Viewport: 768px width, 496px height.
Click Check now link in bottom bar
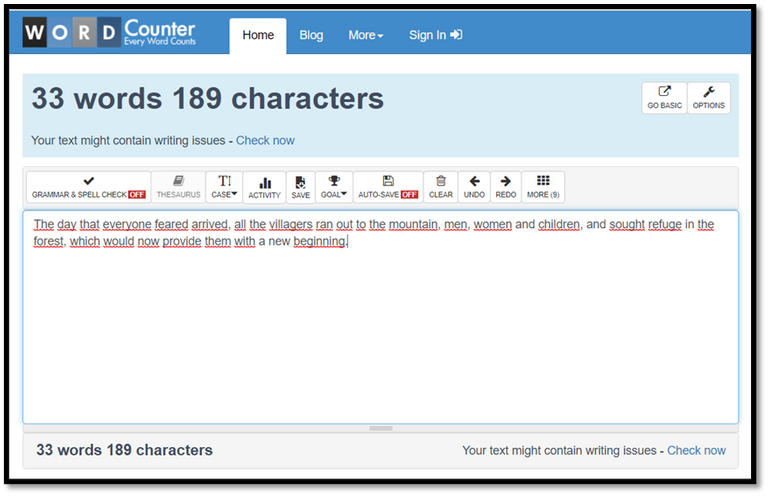696,450
